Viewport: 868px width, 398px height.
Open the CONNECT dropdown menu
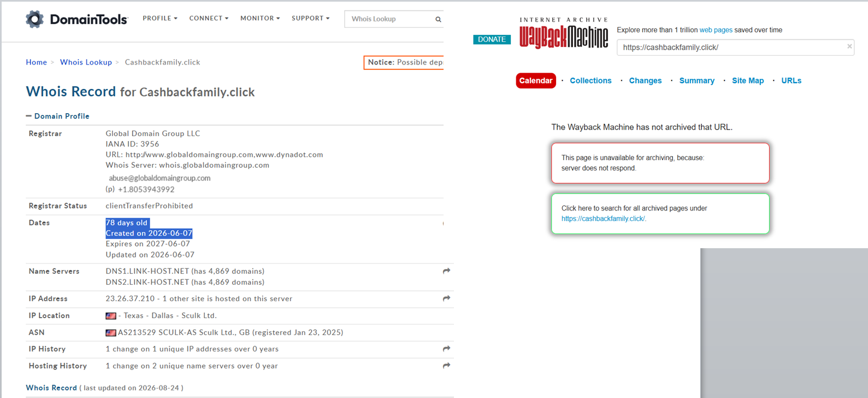coord(209,19)
